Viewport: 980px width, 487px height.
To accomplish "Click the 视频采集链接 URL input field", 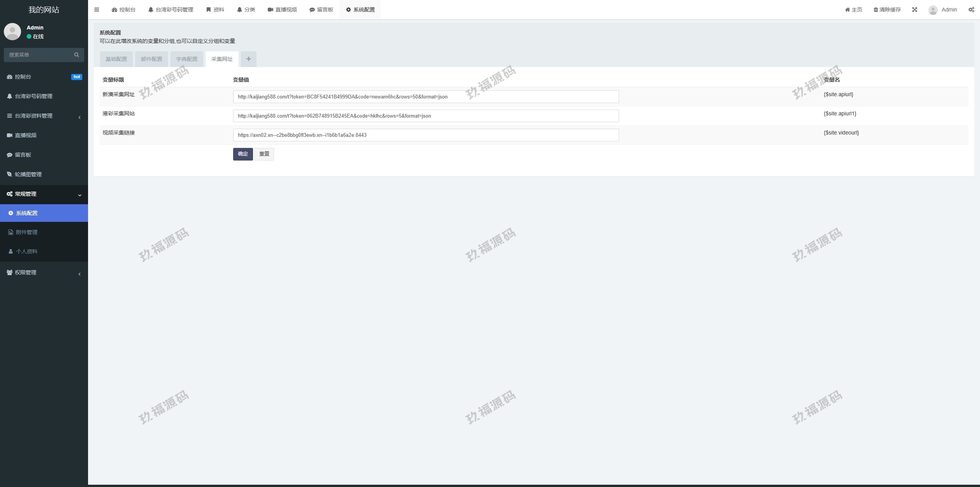I will [x=426, y=135].
